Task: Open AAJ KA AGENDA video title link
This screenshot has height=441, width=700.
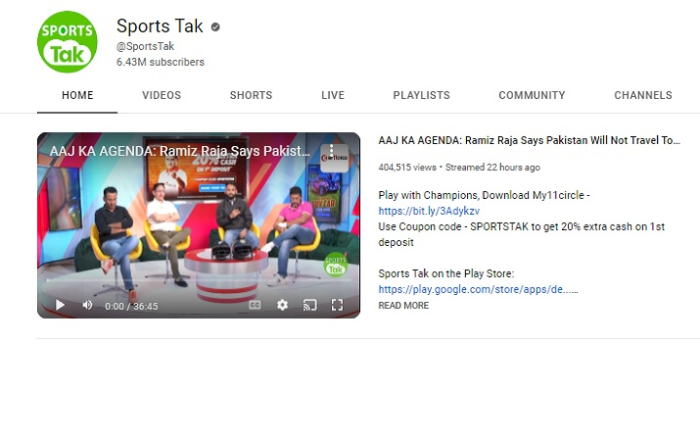Action: (x=529, y=140)
